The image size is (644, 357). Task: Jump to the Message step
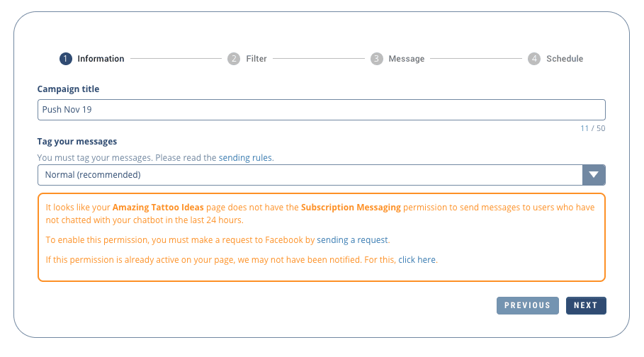pos(407,59)
